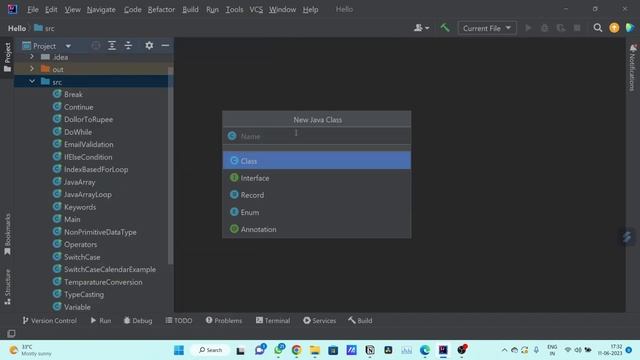Select Enum in New Java Class popup
Viewport: 640px width, 360px height.
317,212
